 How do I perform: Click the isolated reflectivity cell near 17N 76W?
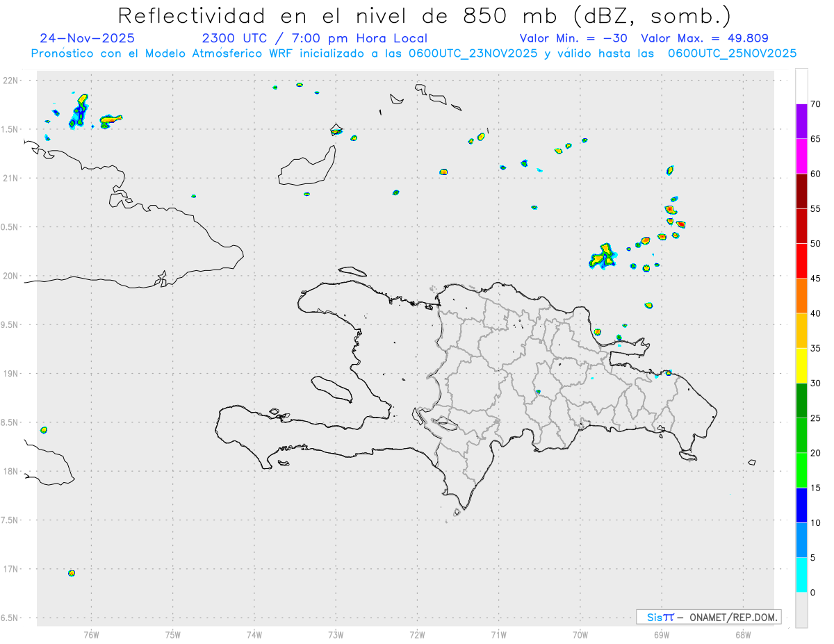click(x=72, y=573)
